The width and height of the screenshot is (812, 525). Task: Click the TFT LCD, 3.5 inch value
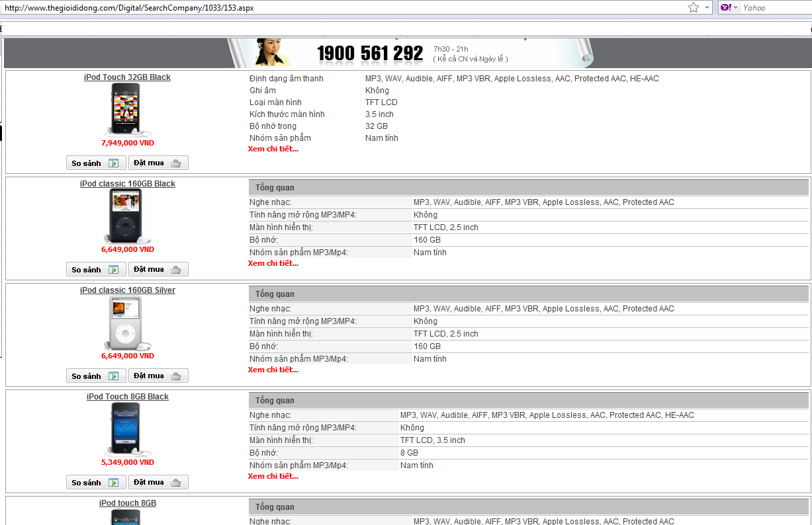pyautogui.click(x=433, y=440)
